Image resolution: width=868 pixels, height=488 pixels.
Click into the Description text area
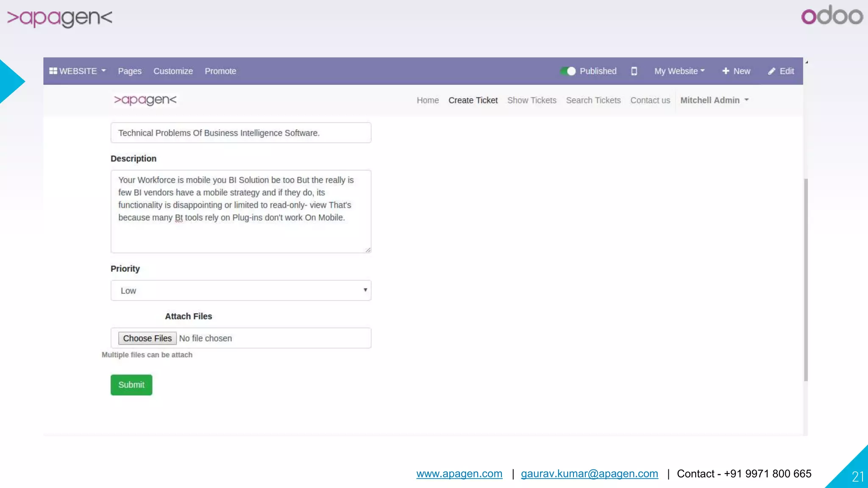click(x=241, y=212)
